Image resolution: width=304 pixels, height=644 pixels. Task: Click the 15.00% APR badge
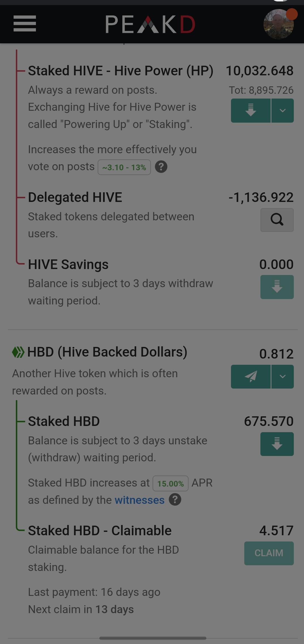(171, 483)
